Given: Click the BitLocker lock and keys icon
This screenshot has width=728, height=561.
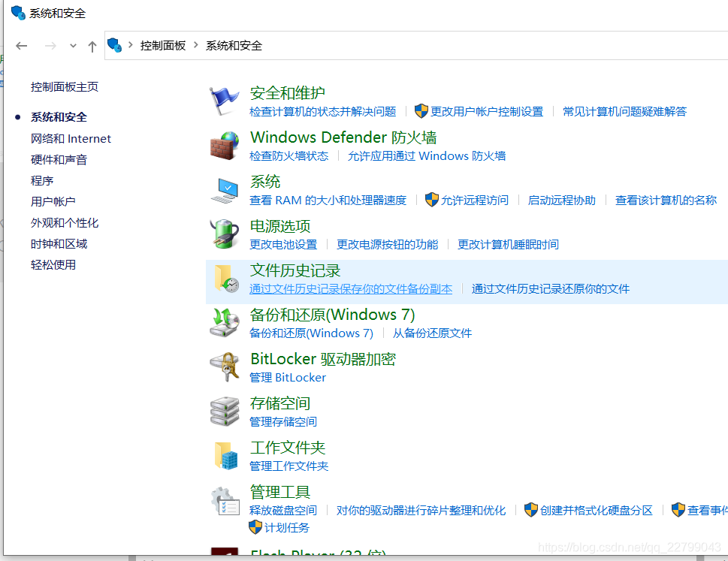Looking at the screenshot, I should pos(224,366).
